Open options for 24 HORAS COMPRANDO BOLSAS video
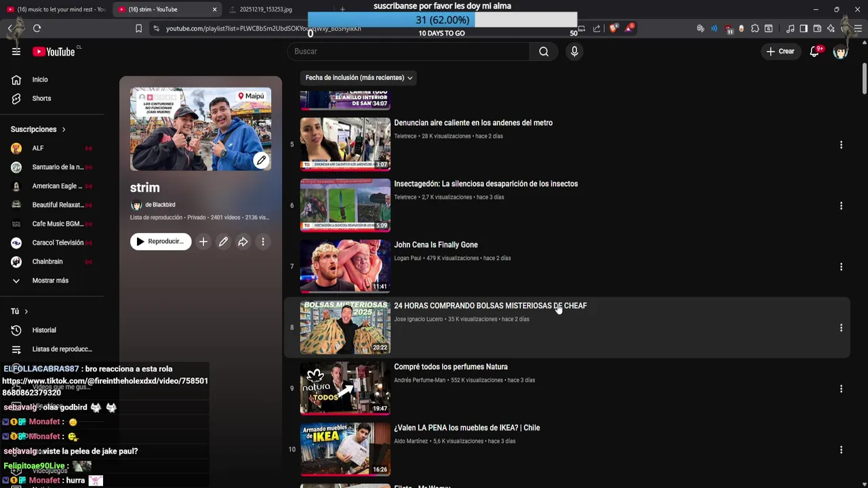The image size is (868, 488). (x=841, y=327)
